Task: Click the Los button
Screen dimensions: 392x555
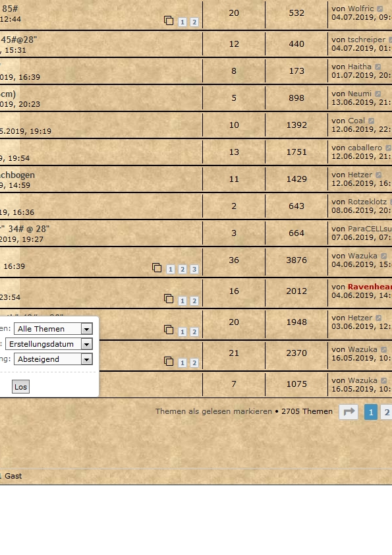Action: (x=20, y=387)
